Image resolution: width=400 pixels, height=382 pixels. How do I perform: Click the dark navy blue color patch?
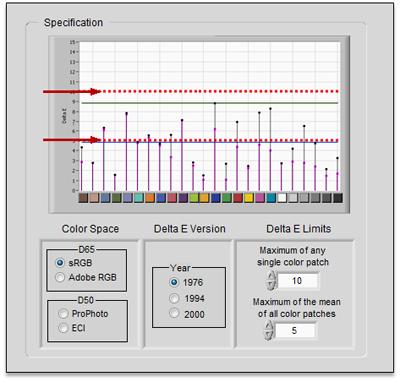(216, 198)
